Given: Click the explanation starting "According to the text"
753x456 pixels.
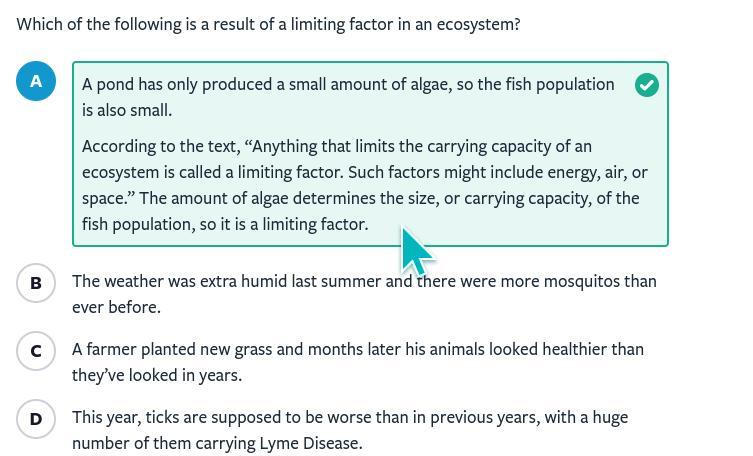Looking at the screenshot, I should (x=364, y=185).
